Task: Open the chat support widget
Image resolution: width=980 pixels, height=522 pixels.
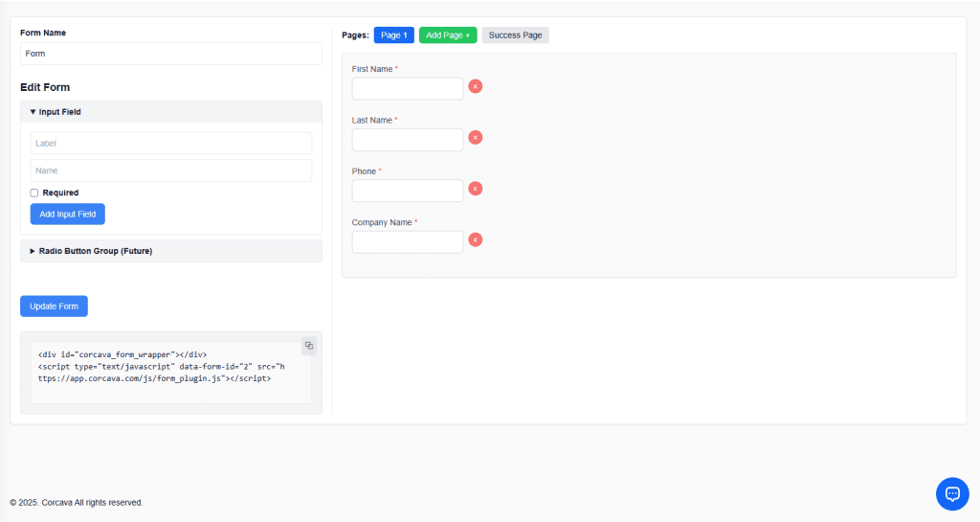Action: tap(951, 493)
